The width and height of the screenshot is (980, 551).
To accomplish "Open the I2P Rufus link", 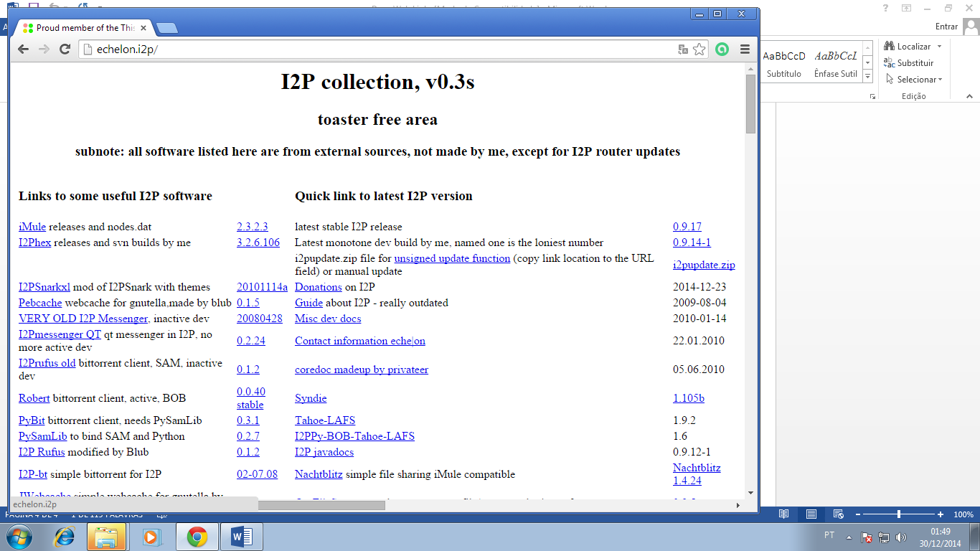I will click(x=42, y=452).
